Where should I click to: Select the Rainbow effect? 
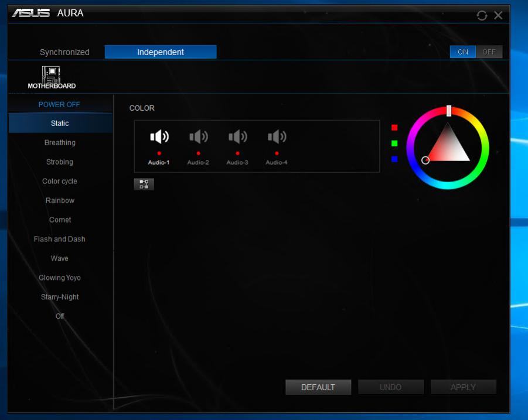60,200
